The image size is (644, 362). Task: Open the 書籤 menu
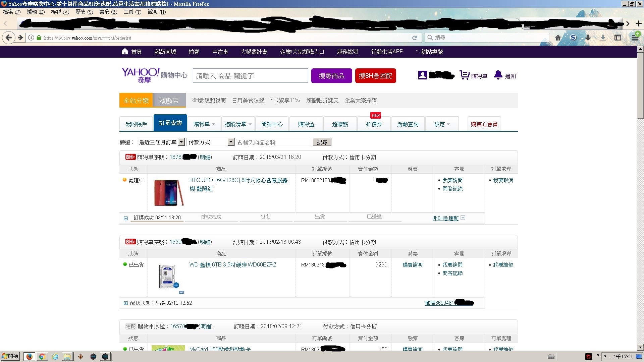[108, 12]
